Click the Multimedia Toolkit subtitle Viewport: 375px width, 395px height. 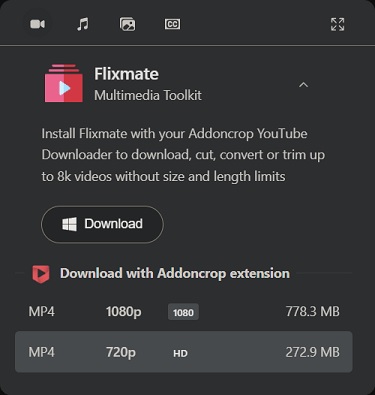pos(148,95)
